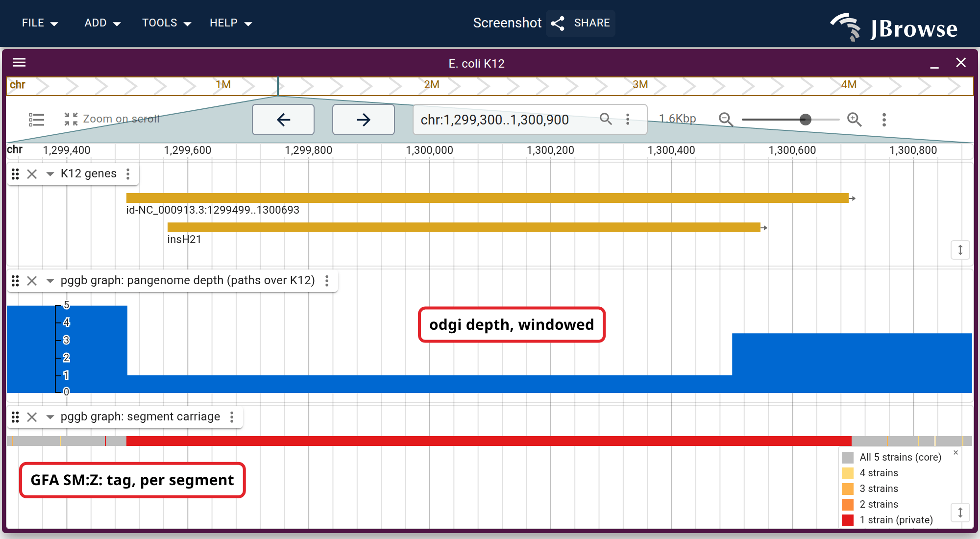Screen dimensions: 980x539
Task: Open the view options kebab menu
Action: click(884, 120)
